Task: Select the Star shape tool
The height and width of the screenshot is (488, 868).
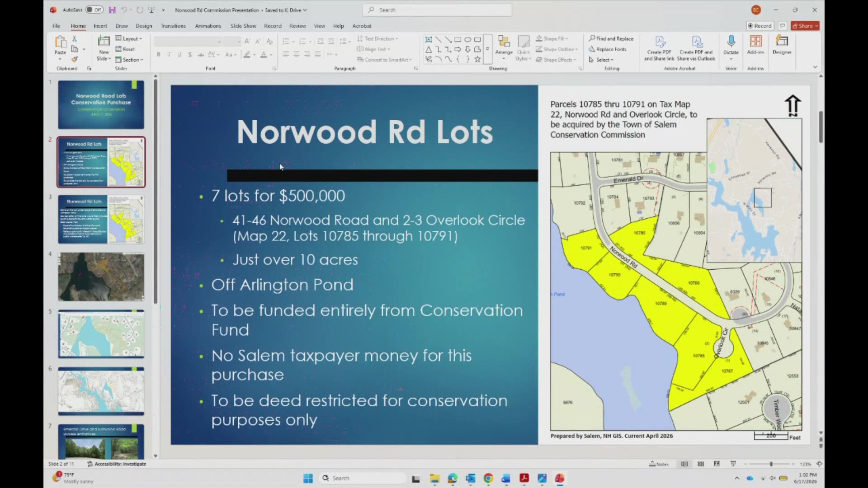Action: point(477,59)
